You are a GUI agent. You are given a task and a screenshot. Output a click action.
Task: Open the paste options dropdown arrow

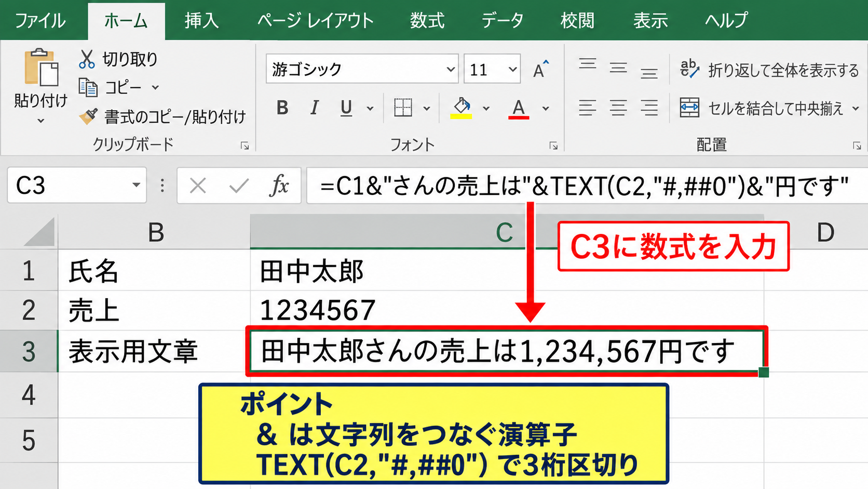coord(41,121)
